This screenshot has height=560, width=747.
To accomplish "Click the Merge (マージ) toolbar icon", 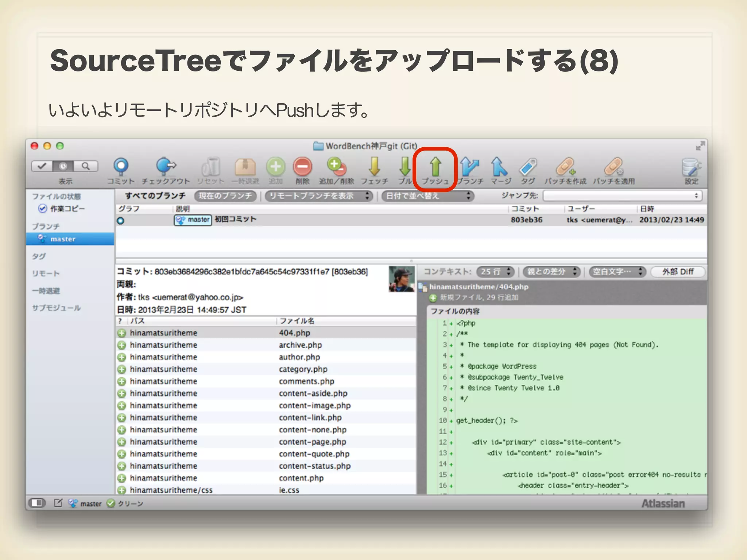I will click(x=500, y=167).
